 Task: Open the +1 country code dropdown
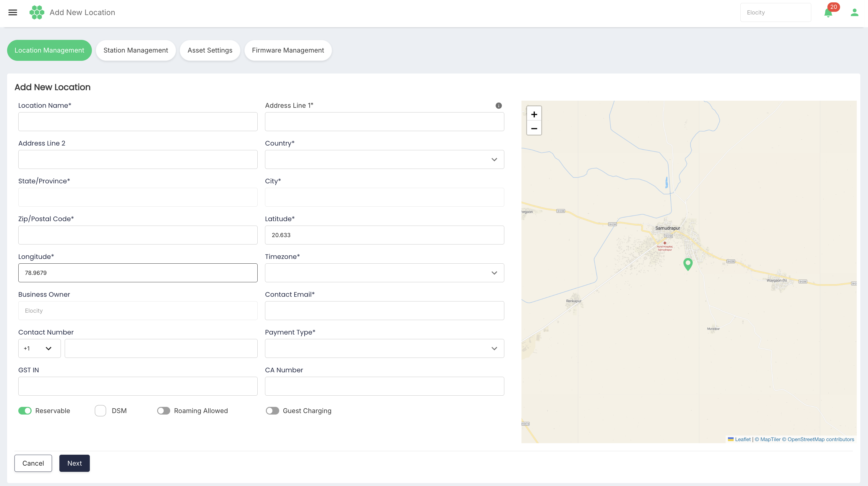tap(39, 348)
